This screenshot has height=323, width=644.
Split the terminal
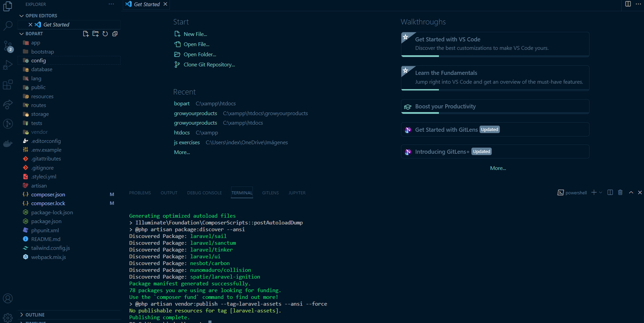point(610,193)
